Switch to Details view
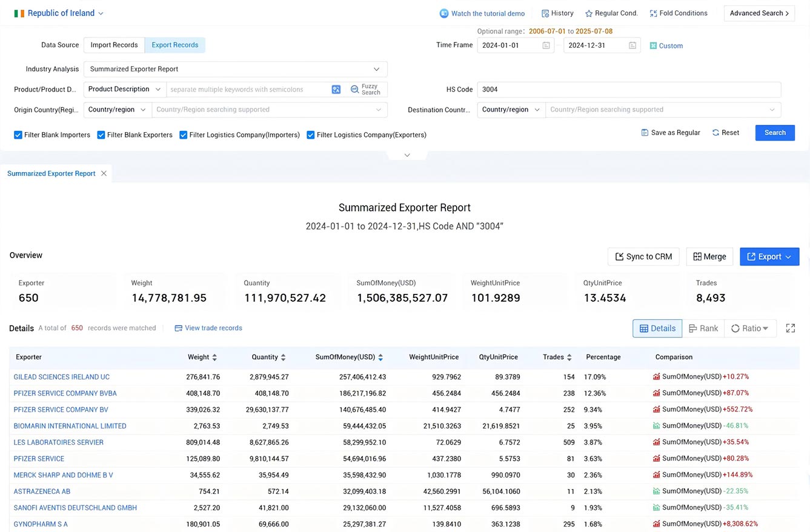This screenshot has height=532, width=810. pos(657,328)
